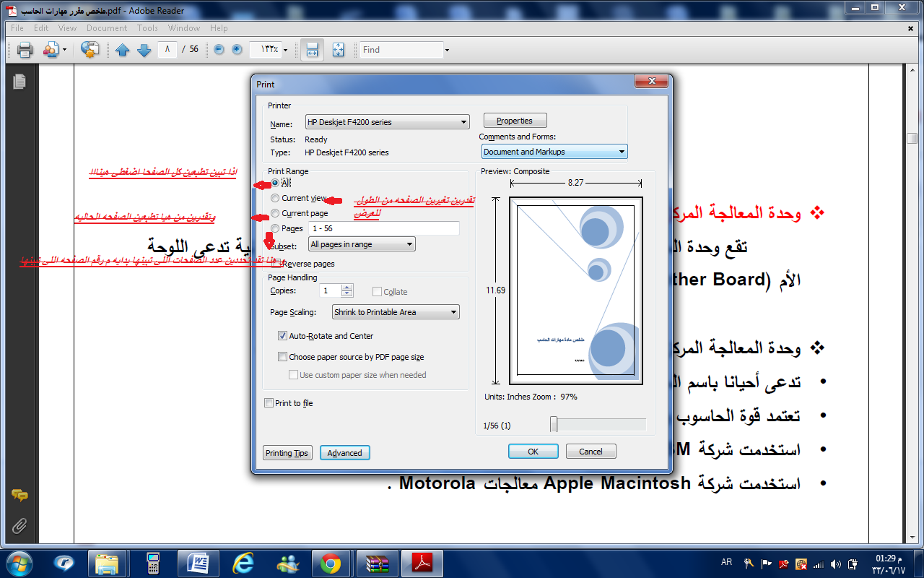Open the collaborate toolbar icon

(51, 50)
